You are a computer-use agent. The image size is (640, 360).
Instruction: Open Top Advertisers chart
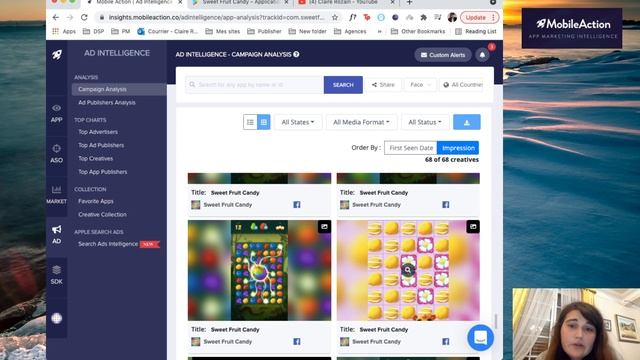(x=98, y=132)
